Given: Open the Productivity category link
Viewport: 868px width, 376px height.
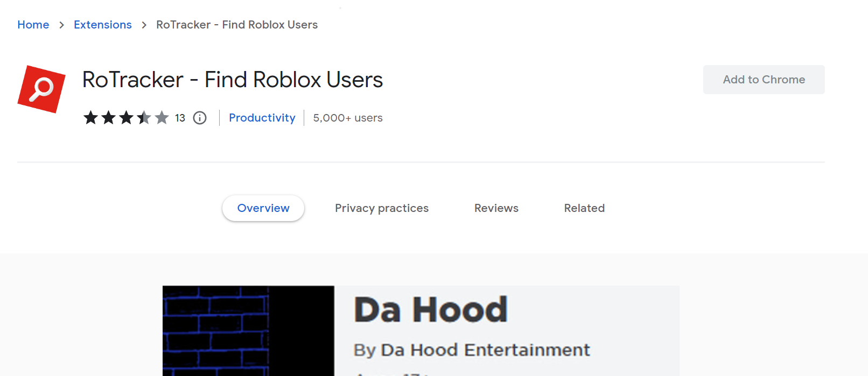Looking at the screenshot, I should click(262, 118).
